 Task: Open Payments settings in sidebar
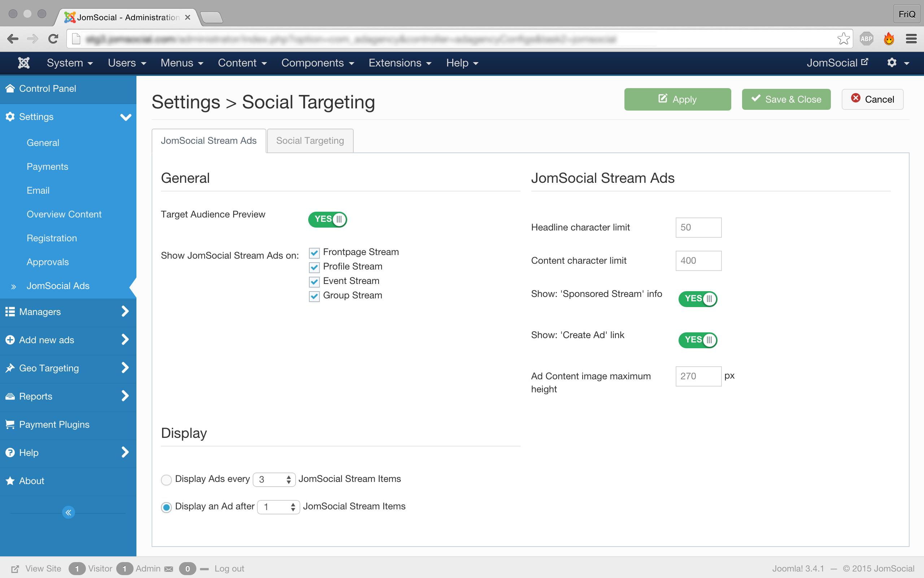[x=47, y=167]
